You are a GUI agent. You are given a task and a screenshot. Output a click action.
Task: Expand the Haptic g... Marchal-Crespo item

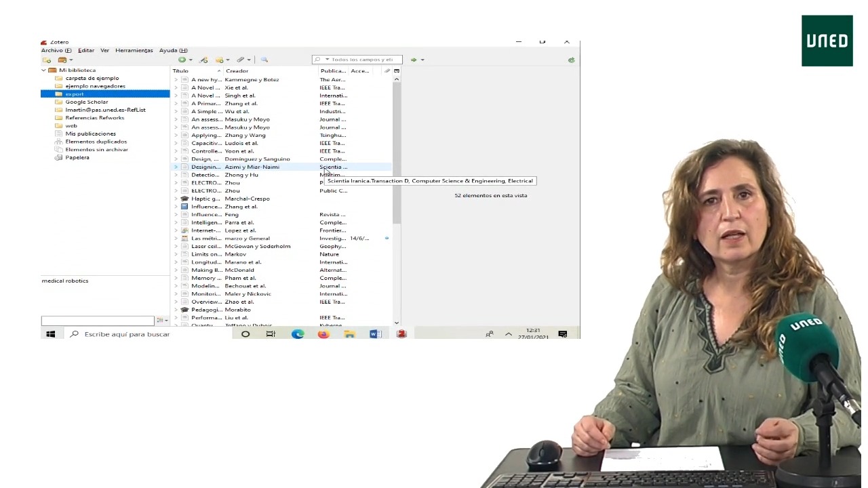click(x=176, y=199)
